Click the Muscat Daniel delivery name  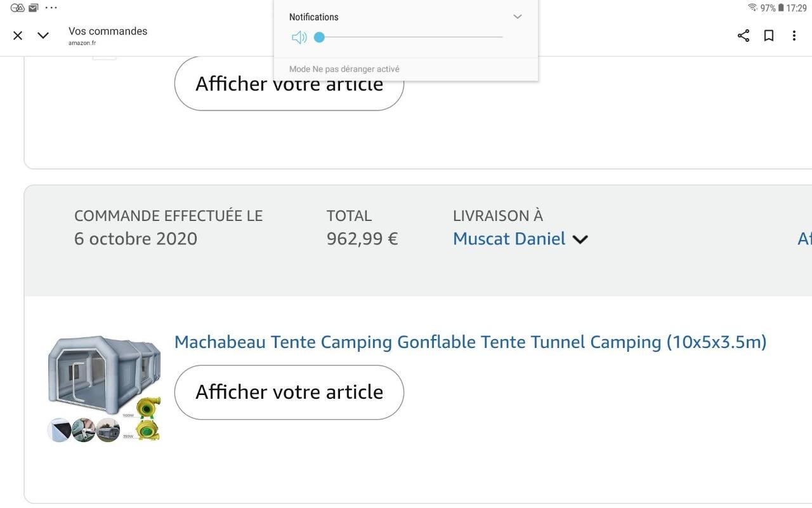[509, 239]
